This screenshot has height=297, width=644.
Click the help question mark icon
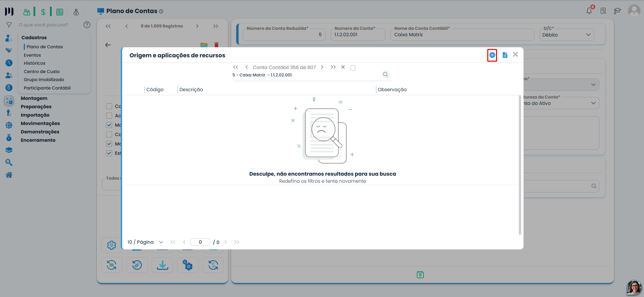pos(87,25)
